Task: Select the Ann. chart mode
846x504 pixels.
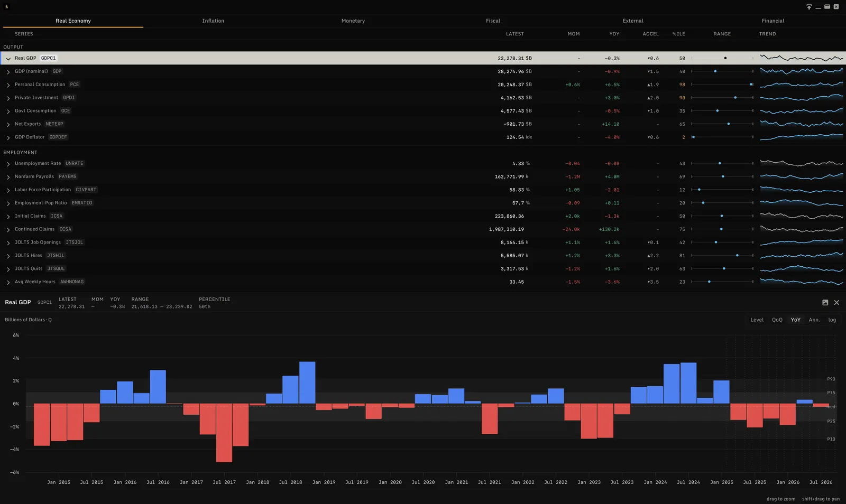Action: [814, 320]
